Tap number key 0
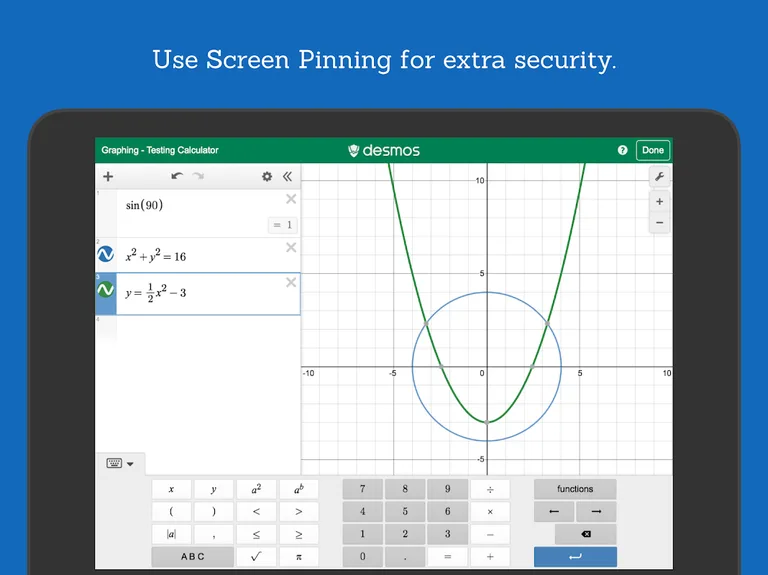768x575 pixels. 362,556
